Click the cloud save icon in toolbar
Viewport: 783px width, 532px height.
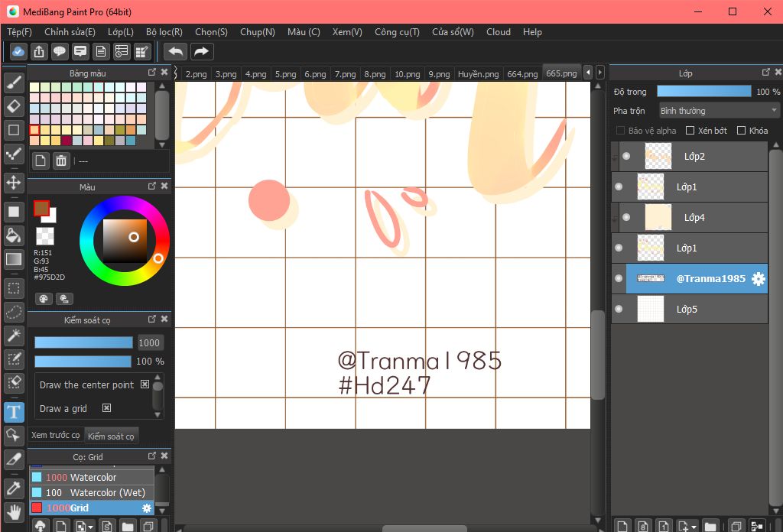pos(18,51)
